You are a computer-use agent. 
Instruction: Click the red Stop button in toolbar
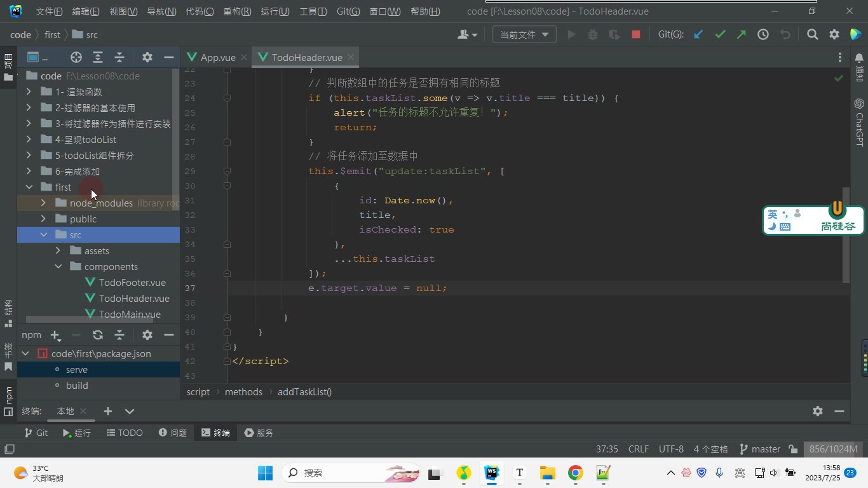pyautogui.click(x=636, y=35)
